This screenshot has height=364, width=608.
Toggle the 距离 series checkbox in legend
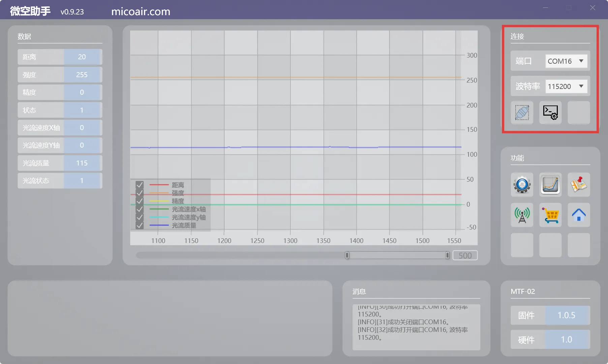(140, 185)
